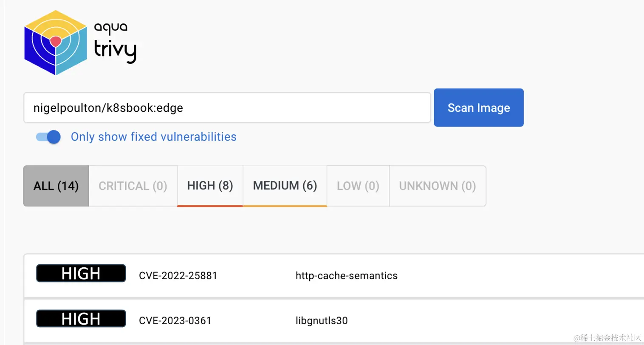Image resolution: width=644 pixels, height=345 pixels.
Task: Click the 'Only show fixed vulnerabilities' label
Action: click(x=153, y=137)
